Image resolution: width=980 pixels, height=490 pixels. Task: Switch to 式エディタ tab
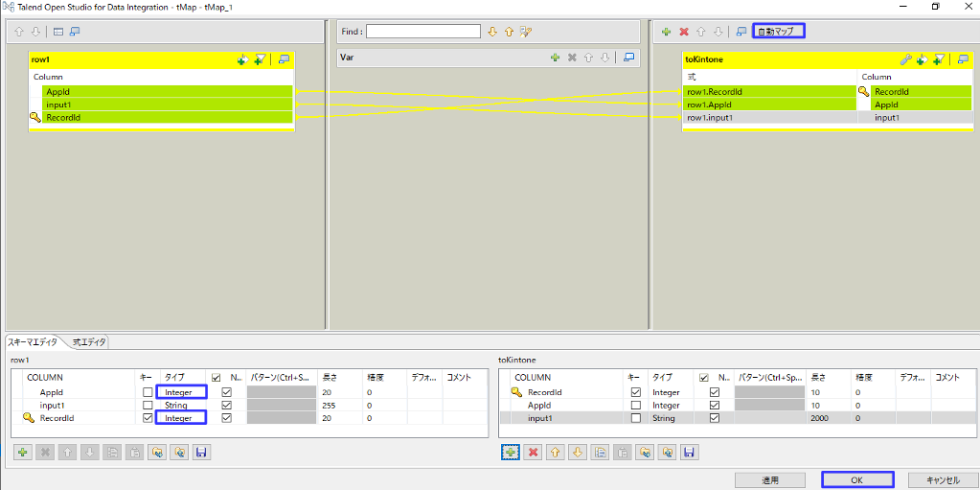click(88, 341)
